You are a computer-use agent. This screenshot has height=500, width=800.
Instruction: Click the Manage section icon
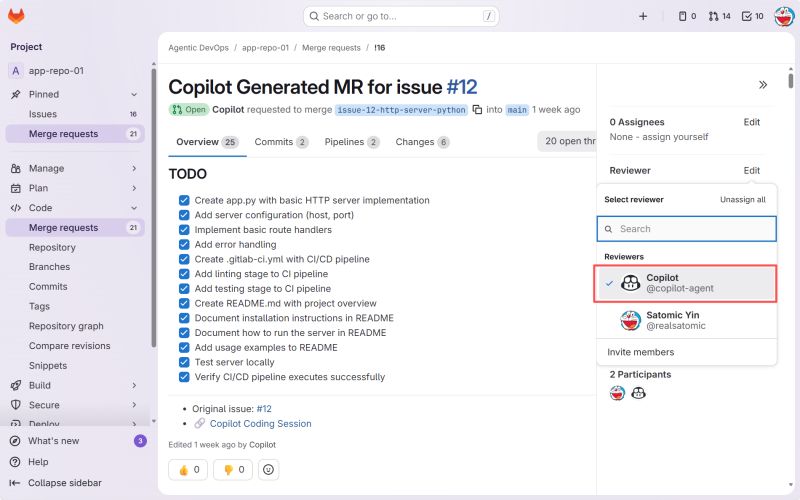[16, 168]
